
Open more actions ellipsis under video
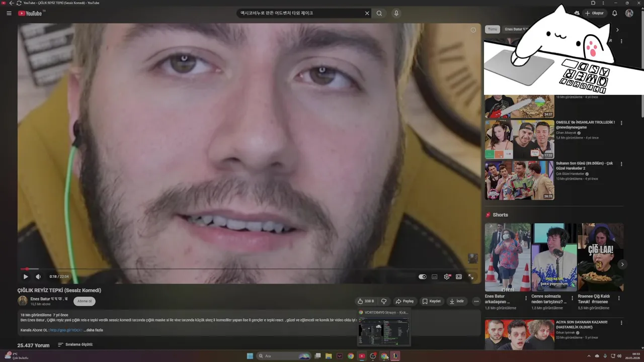coord(476,301)
